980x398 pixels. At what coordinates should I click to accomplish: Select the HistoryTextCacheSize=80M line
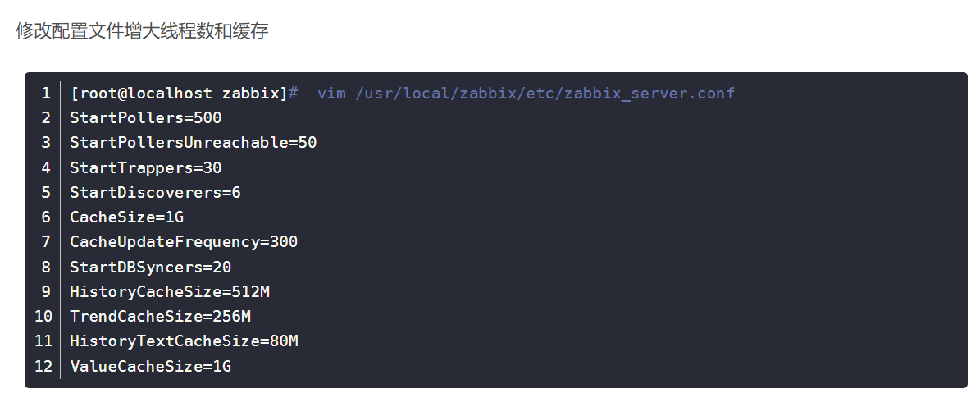[184, 341]
